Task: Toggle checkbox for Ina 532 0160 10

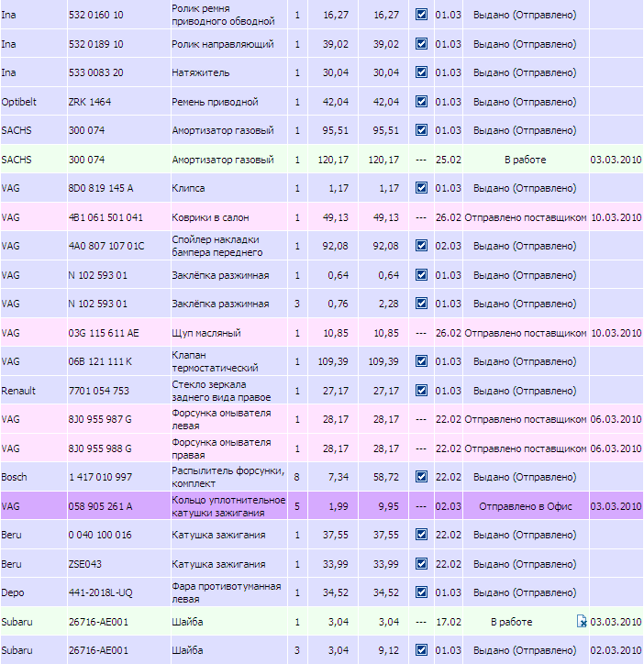Action: (x=421, y=15)
